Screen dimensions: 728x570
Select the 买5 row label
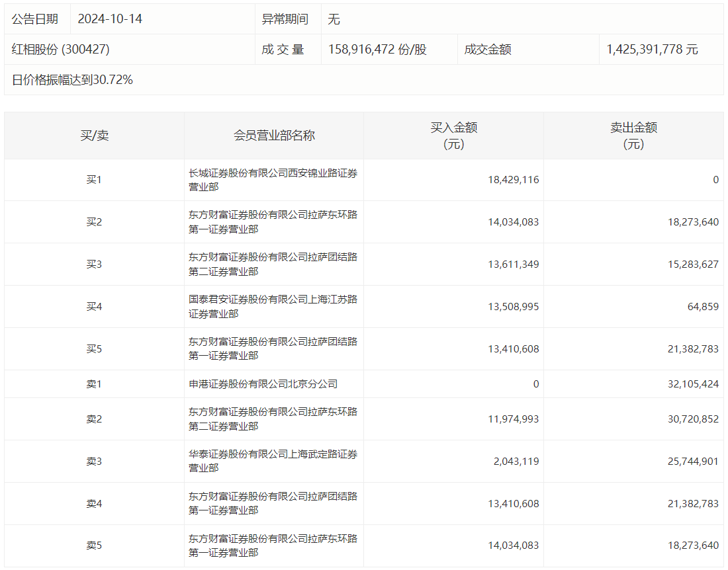pyautogui.click(x=94, y=348)
